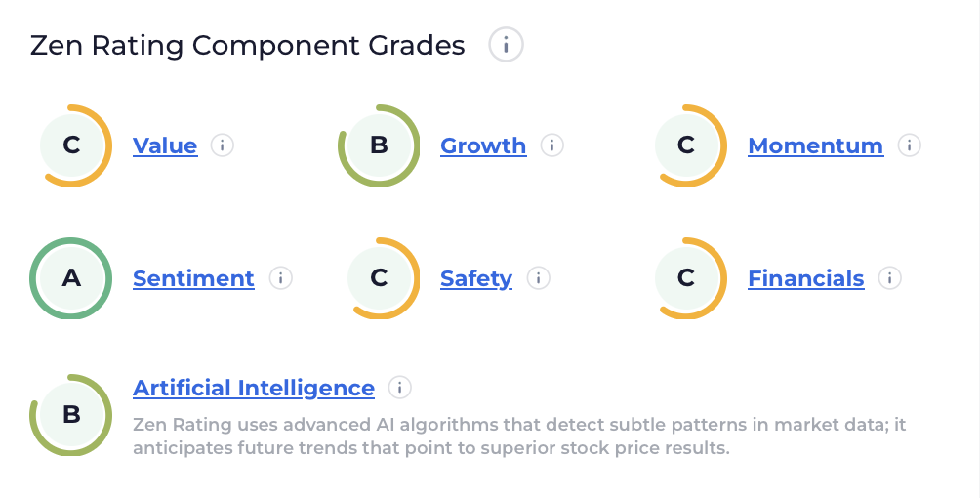The height and width of the screenshot is (498, 980).
Task: Show the Momentum info icon details
Action: point(910,145)
